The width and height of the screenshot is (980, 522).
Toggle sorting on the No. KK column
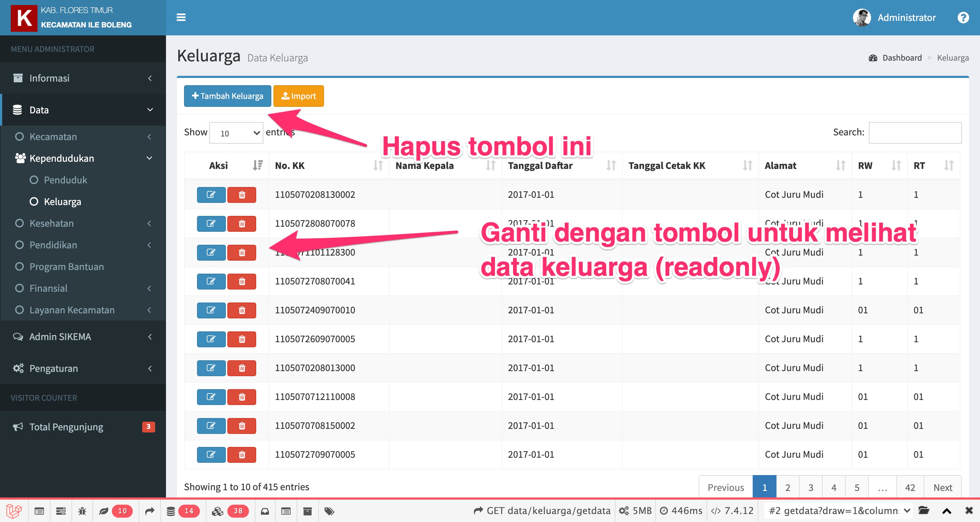[379, 165]
